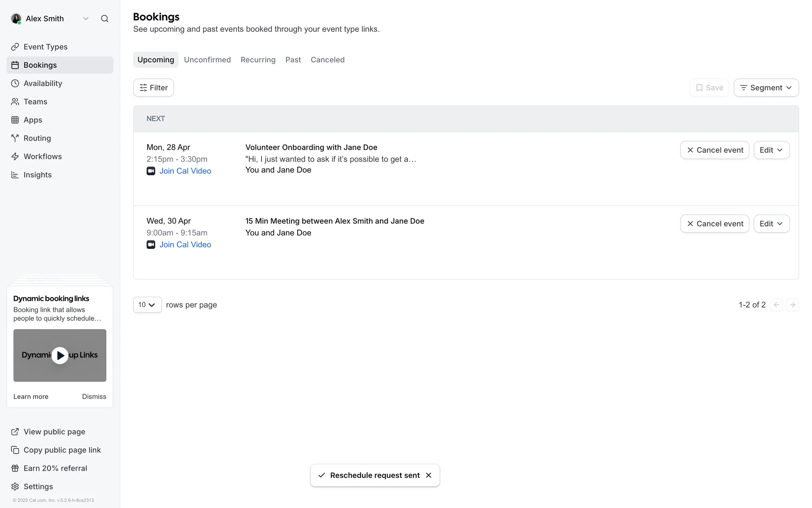Image resolution: width=812 pixels, height=508 pixels.
Task: Expand Edit menu for Volunteer Onboarding
Action: [x=771, y=150]
